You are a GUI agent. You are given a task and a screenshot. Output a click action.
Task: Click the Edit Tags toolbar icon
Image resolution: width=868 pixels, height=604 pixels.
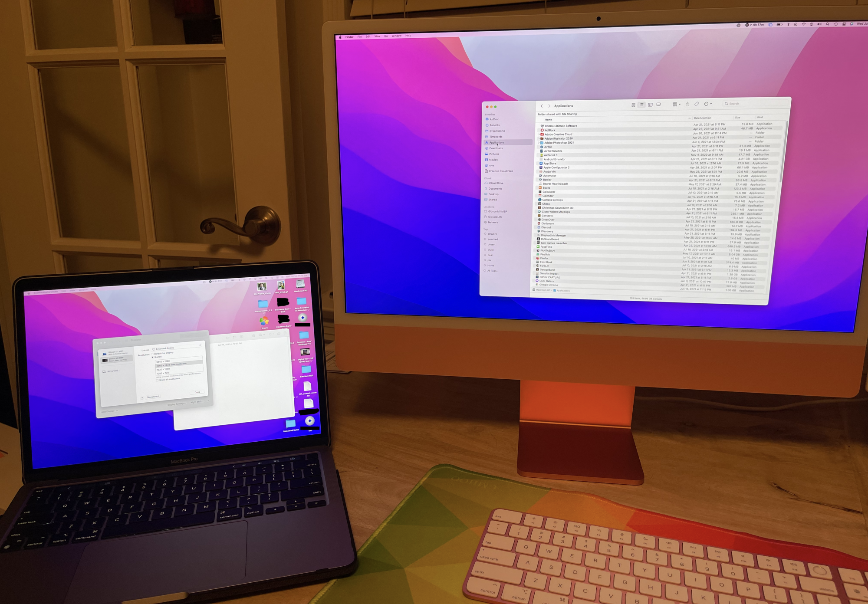coord(697,104)
